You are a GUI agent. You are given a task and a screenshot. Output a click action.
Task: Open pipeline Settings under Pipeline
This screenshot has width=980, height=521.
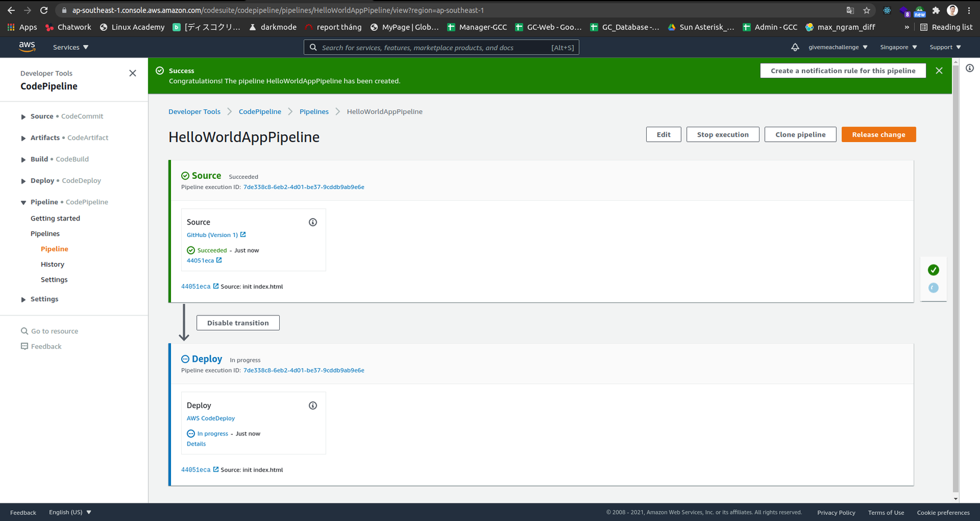click(x=54, y=280)
